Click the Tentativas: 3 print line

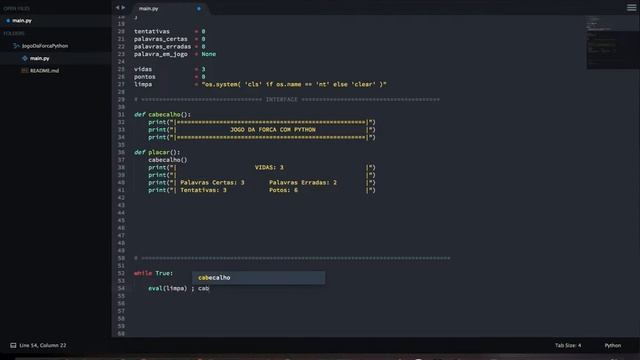pyautogui.click(x=262, y=190)
